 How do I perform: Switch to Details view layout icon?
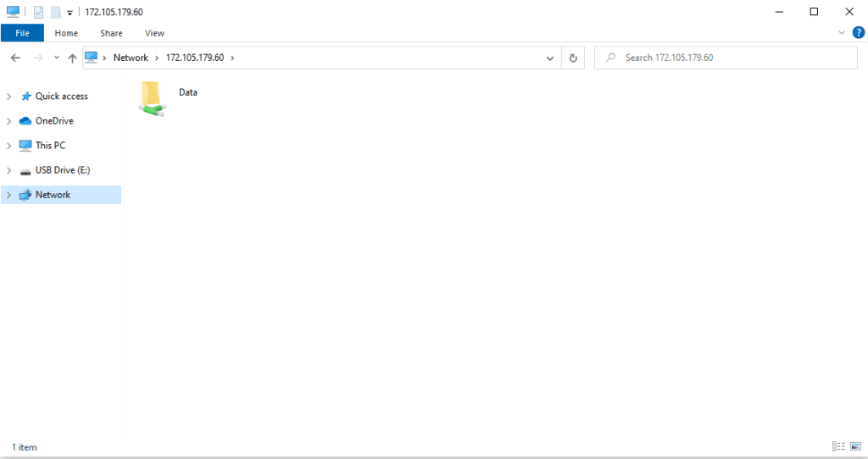click(x=837, y=446)
